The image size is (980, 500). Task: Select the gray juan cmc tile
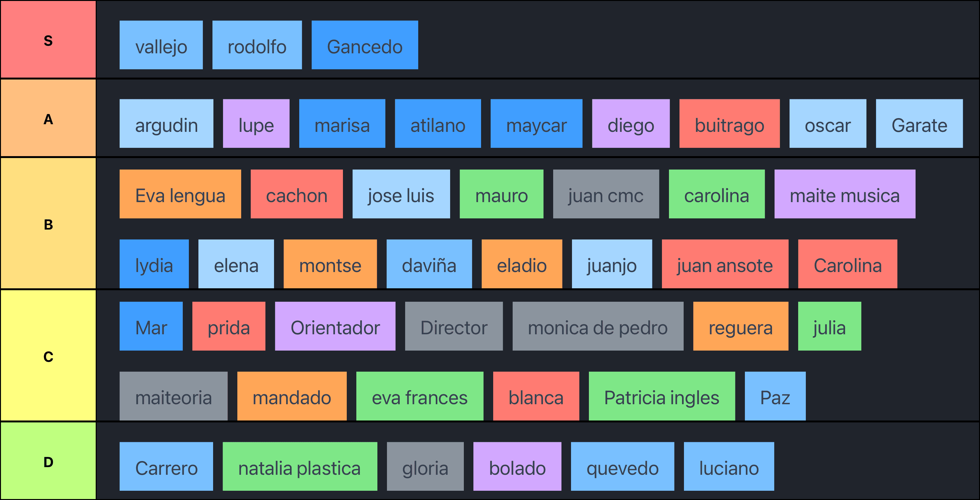tap(606, 194)
